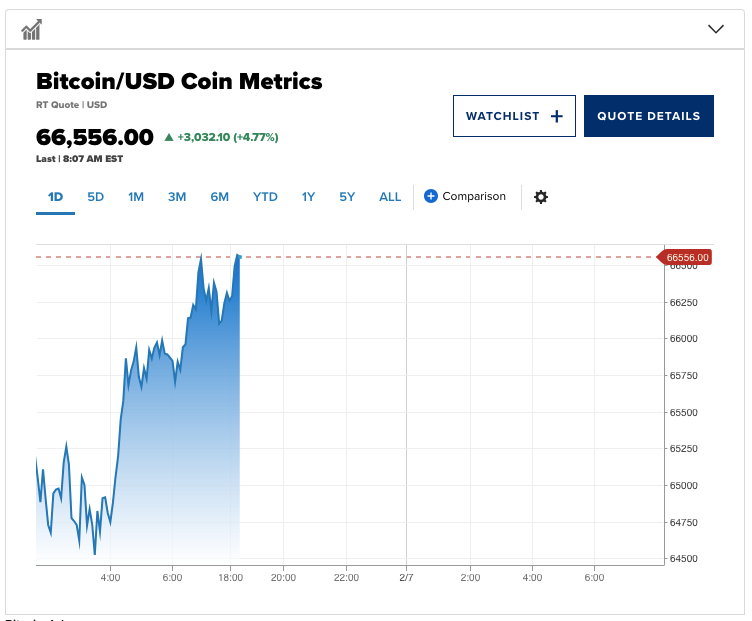This screenshot has height=621, width=752.
Task: Switch to the 5D time range
Action: 96,197
